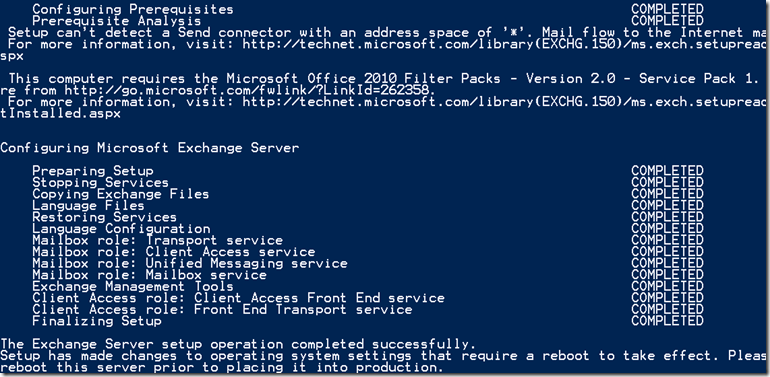Click the Send connector technet URL

[506, 44]
